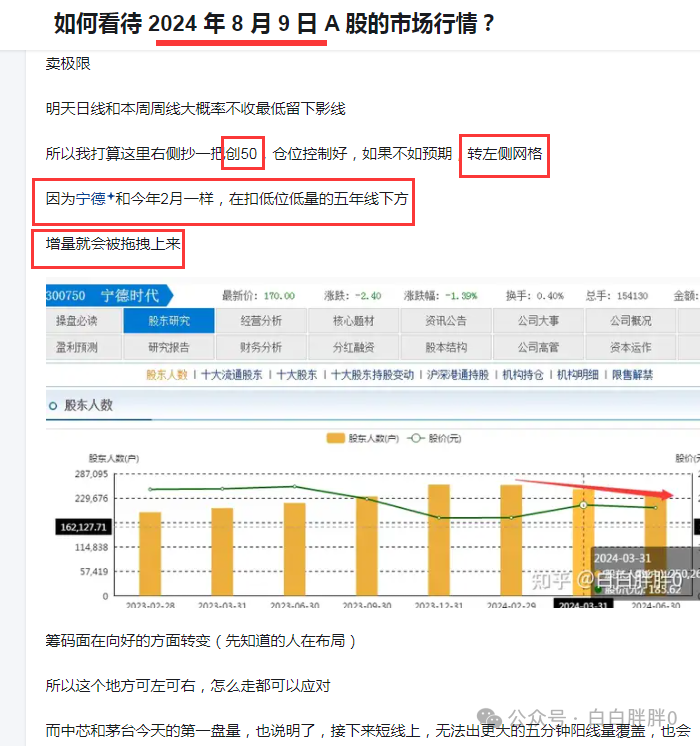Open the 公司高管 tab

click(x=538, y=347)
